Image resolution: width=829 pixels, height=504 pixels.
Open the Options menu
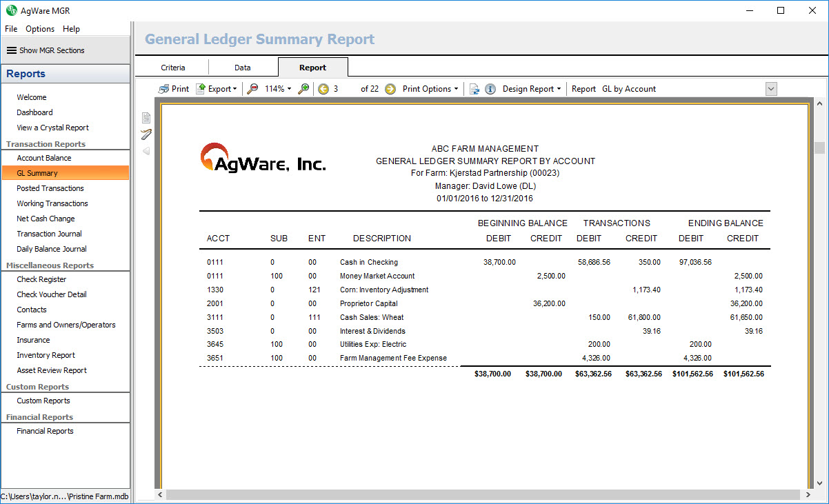(40, 29)
